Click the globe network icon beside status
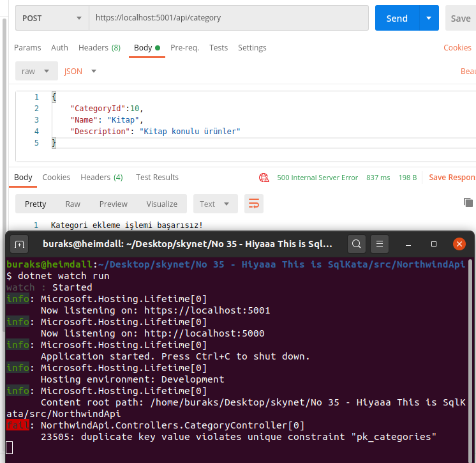 [x=264, y=178]
